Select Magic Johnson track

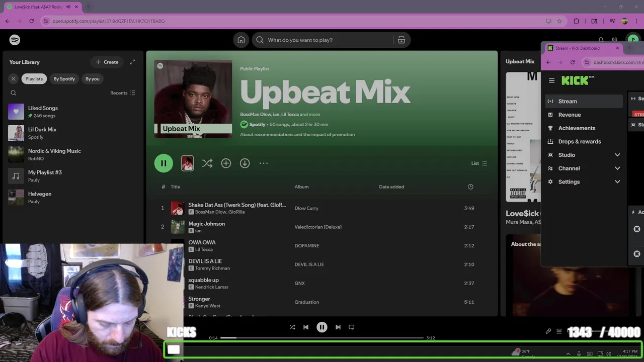tap(206, 224)
